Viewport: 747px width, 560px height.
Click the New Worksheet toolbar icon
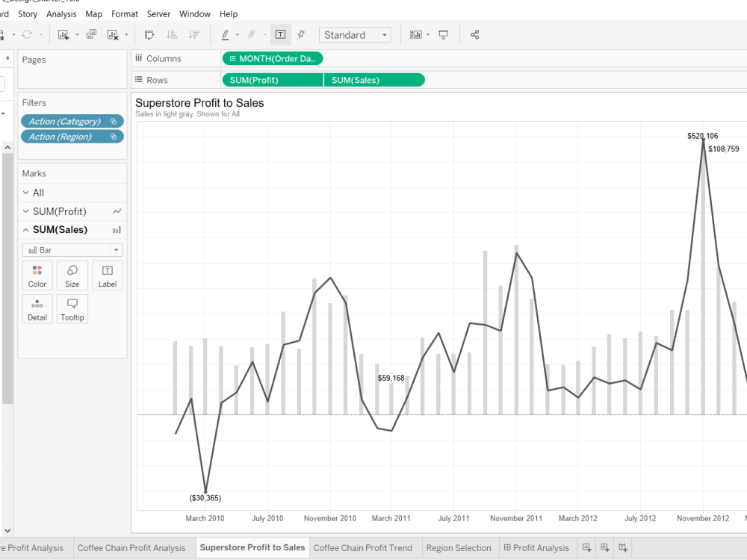(63, 34)
